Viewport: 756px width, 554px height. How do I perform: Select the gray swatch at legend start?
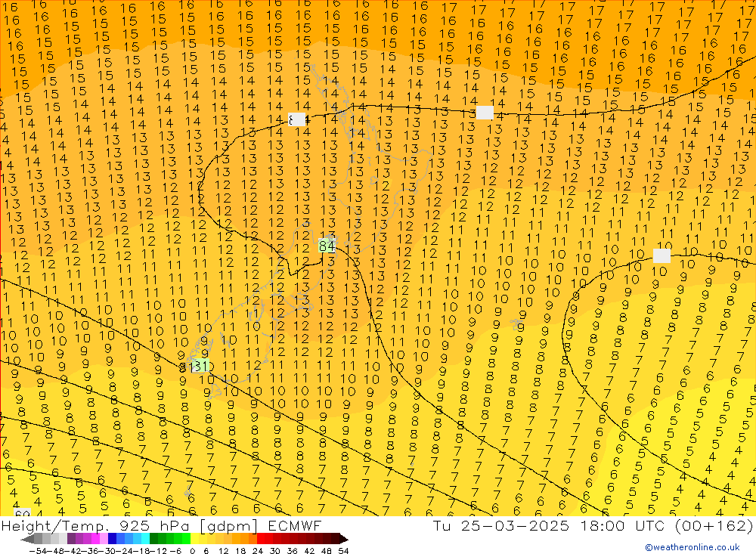[38, 539]
